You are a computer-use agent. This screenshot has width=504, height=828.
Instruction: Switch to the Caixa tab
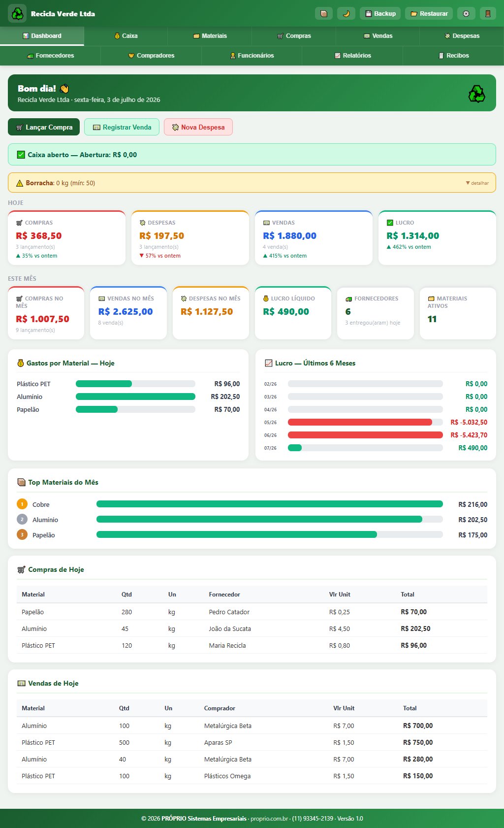(x=126, y=36)
